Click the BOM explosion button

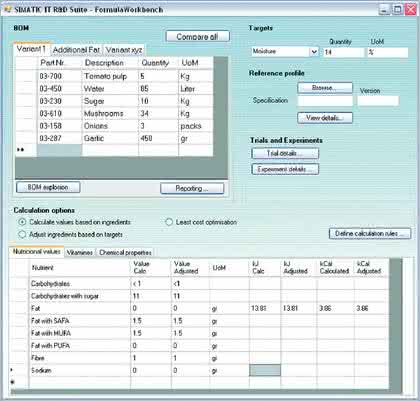(x=48, y=187)
